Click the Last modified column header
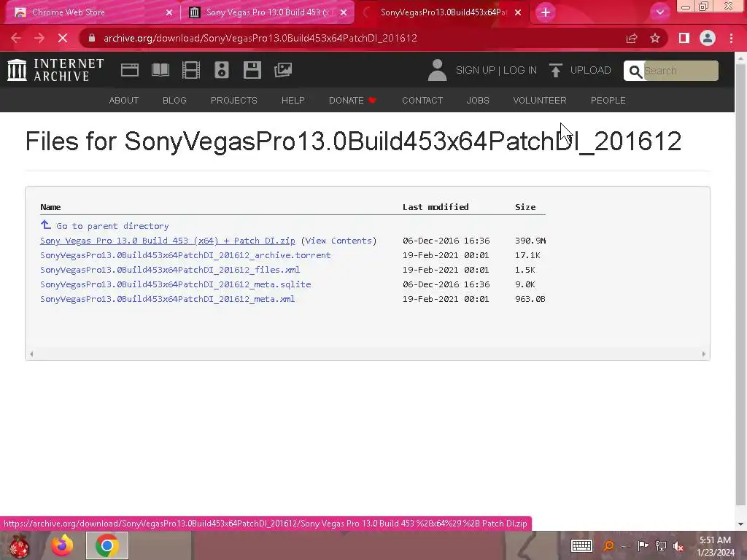 click(436, 206)
